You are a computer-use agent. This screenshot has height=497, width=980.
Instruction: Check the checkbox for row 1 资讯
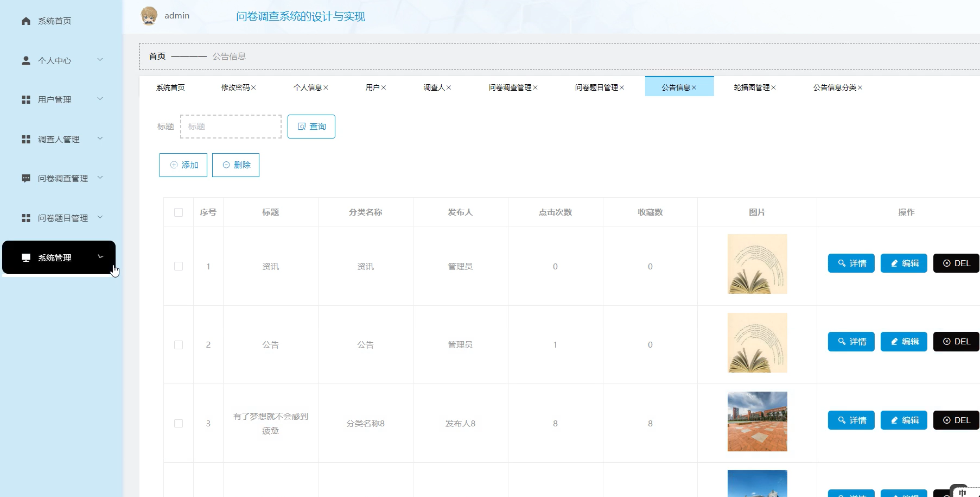179,267
